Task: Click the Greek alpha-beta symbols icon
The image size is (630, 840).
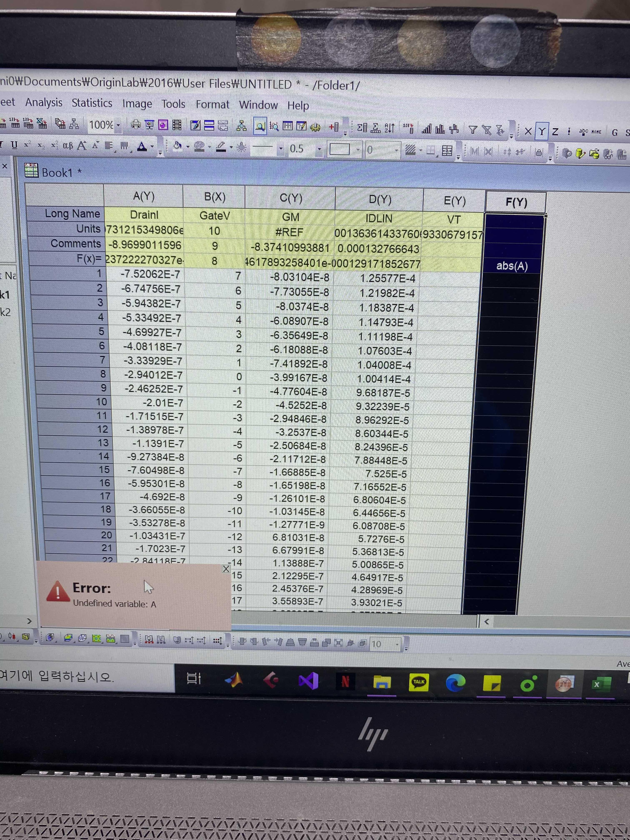Action: (67, 145)
